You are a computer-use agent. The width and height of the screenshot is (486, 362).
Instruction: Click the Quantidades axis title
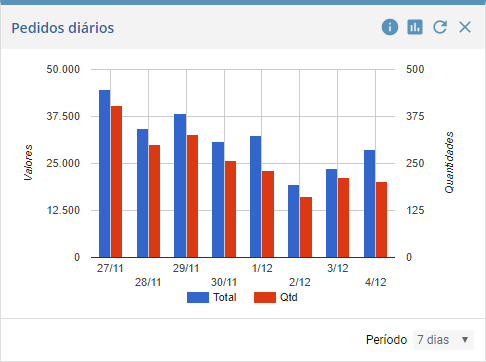pyautogui.click(x=449, y=162)
